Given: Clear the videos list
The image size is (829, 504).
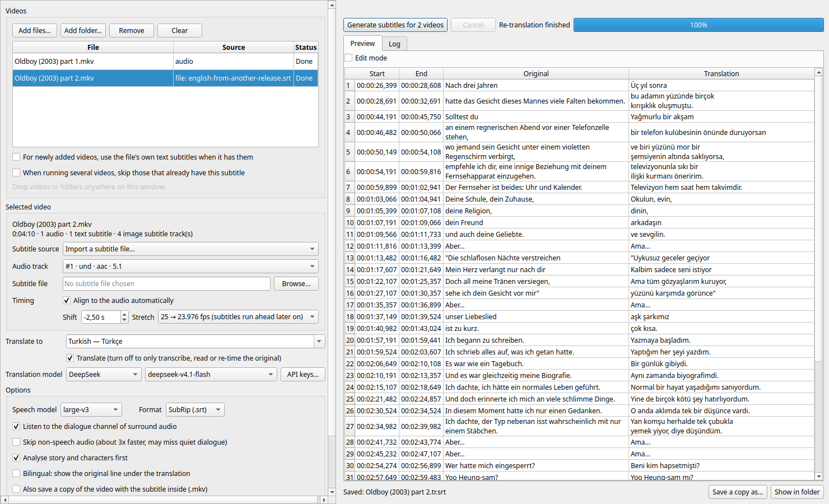Looking at the screenshot, I should [x=180, y=30].
